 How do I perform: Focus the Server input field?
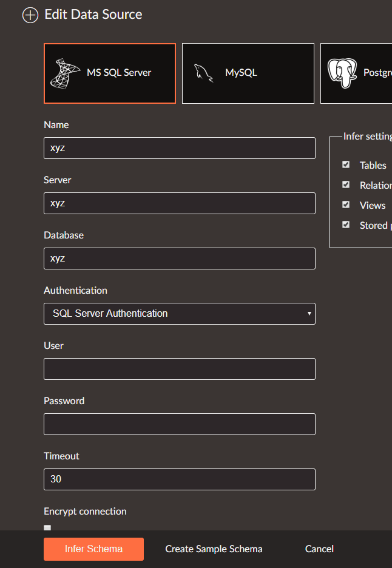click(180, 203)
